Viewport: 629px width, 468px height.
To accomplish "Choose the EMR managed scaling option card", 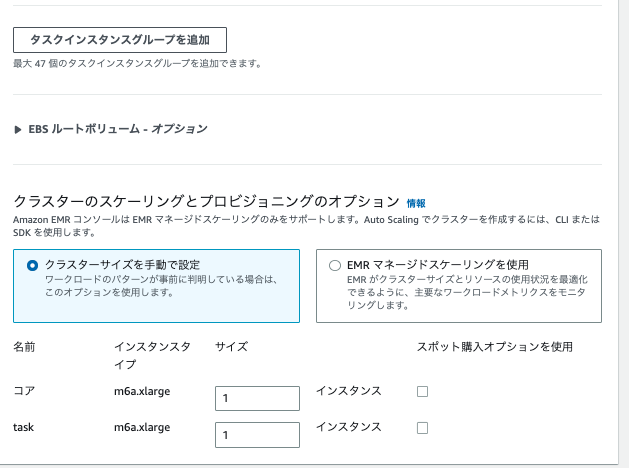I will click(x=459, y=286).
